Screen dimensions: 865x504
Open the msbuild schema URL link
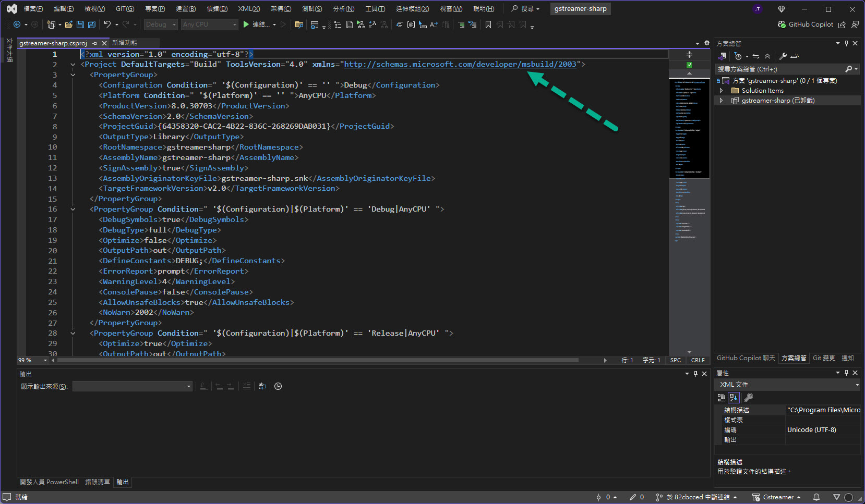click(x=460, y=64)
